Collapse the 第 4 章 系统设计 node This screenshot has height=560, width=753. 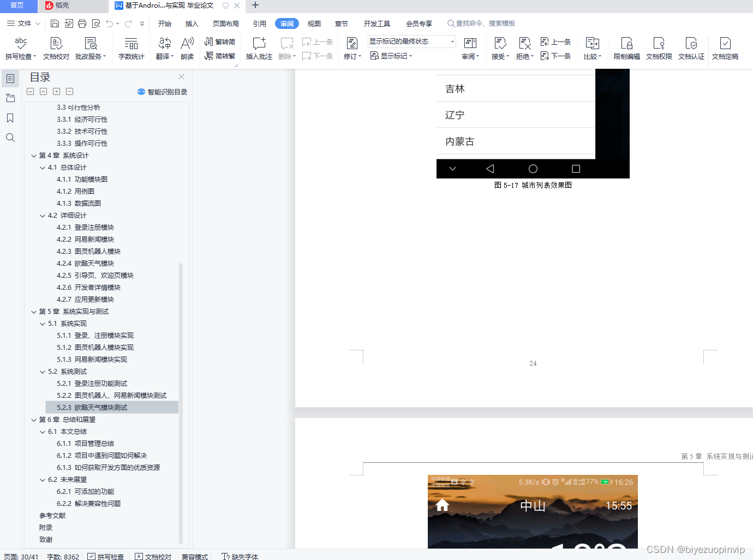click(x=34, y=156)
